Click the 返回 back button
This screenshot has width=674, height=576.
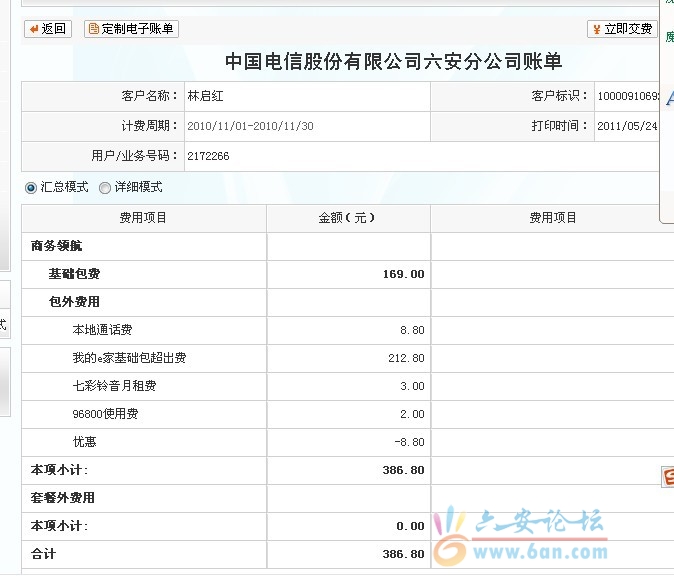pyautogui.click(x=47, y=29)
